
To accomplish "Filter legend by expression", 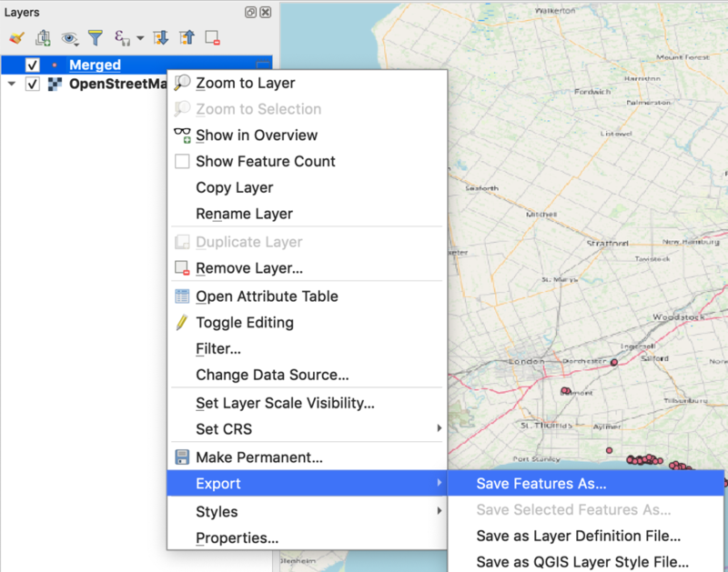I will click(121, 37).
